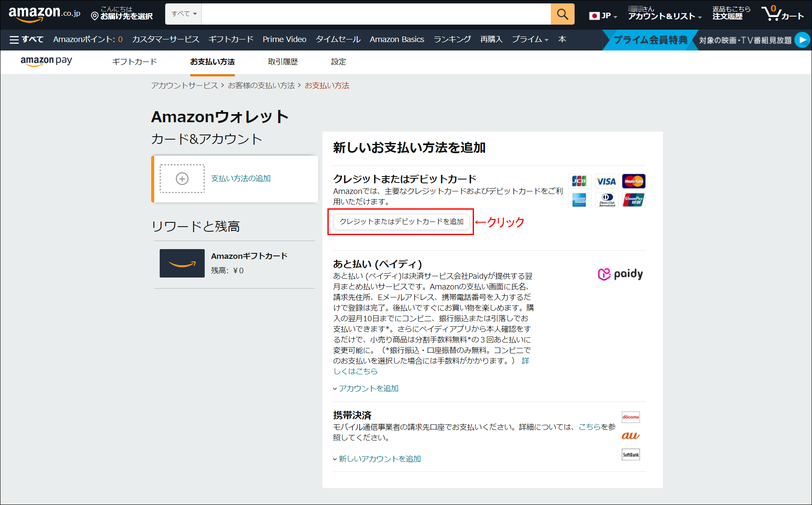This screenshot has height=505, width=812.
Task: Click the Paidy logo
Action: [620, 274]
